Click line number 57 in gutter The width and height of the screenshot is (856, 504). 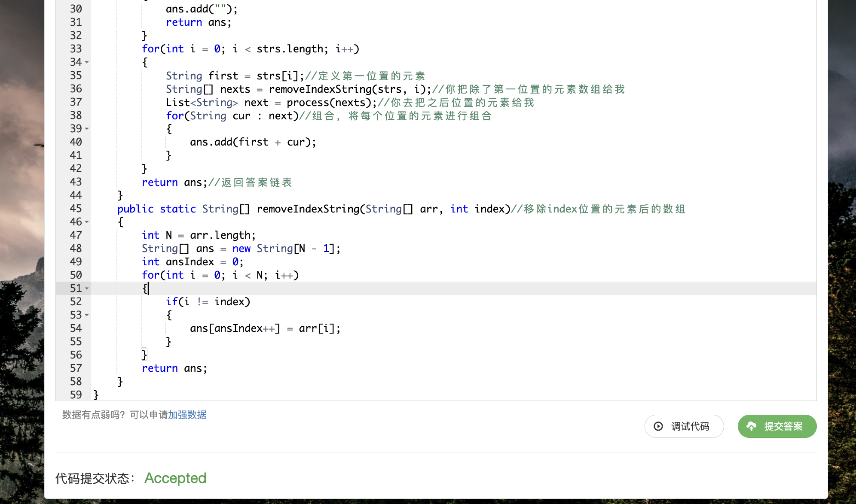point(76,368)
